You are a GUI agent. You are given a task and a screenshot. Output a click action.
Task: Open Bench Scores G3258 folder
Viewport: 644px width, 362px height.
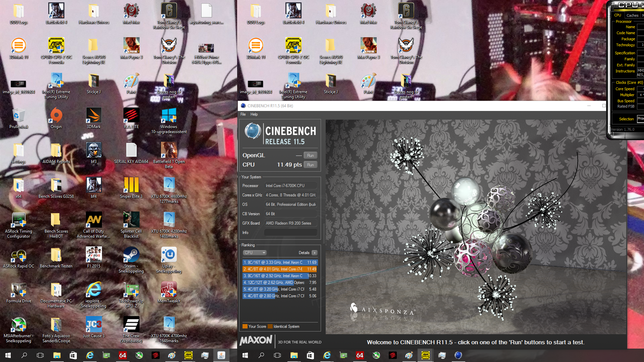56,188
